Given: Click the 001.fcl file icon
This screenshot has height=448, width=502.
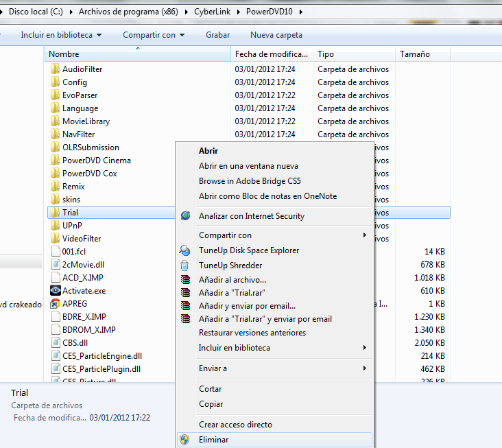Looking at the screenshot, I should (x=56, y=251).
